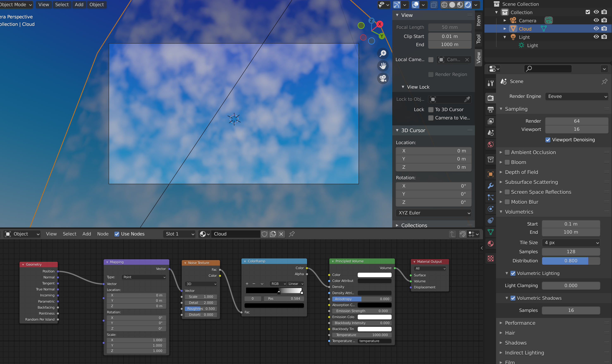This screenshot has width=612, height=364.
Task: Open the Render Engine dropdown
Action: pyautogui.click(x=576, y=96)
